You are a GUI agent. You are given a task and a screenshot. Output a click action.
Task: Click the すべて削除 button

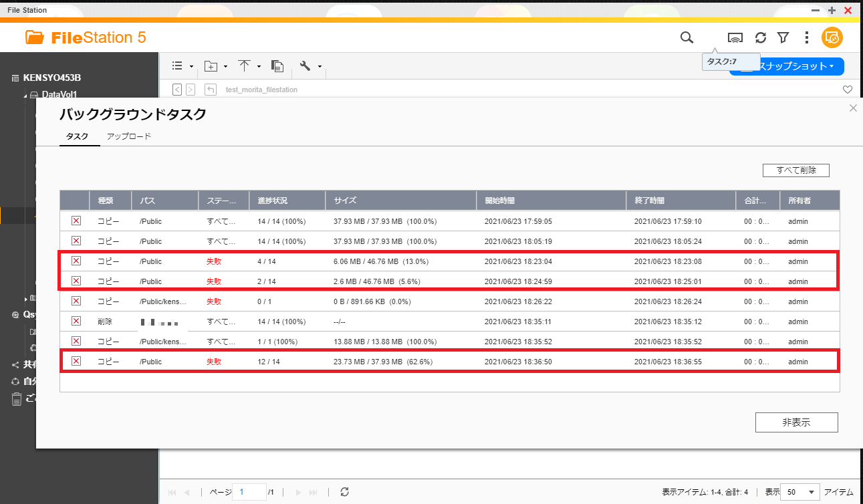click(795, 170)
